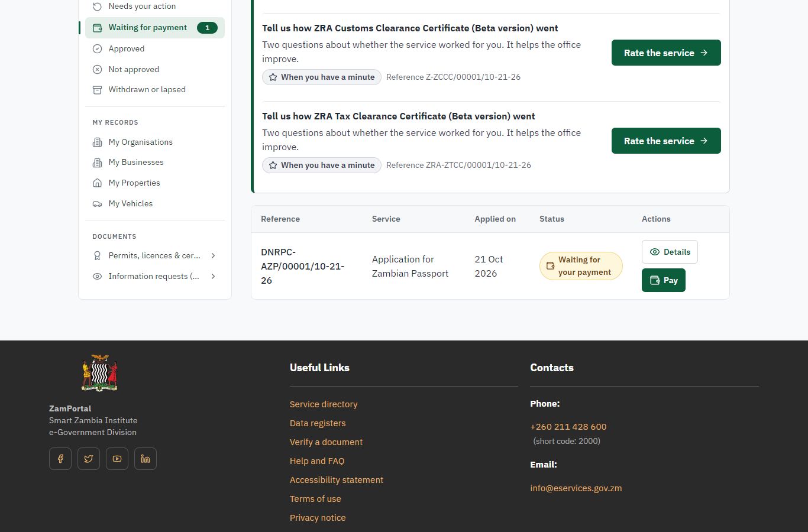Viewport: 808px width, 532px height.
Task: Open Help and FAQ
Action: 317,461
